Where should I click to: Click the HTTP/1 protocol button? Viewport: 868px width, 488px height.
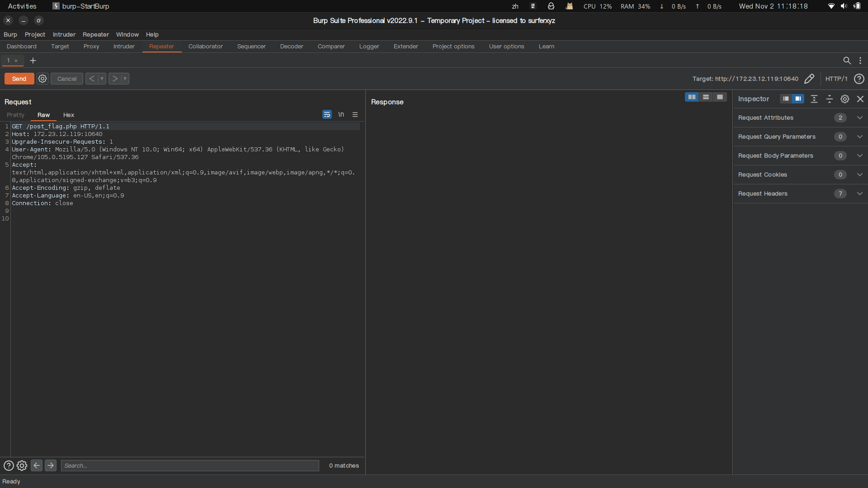pos(836,79)
